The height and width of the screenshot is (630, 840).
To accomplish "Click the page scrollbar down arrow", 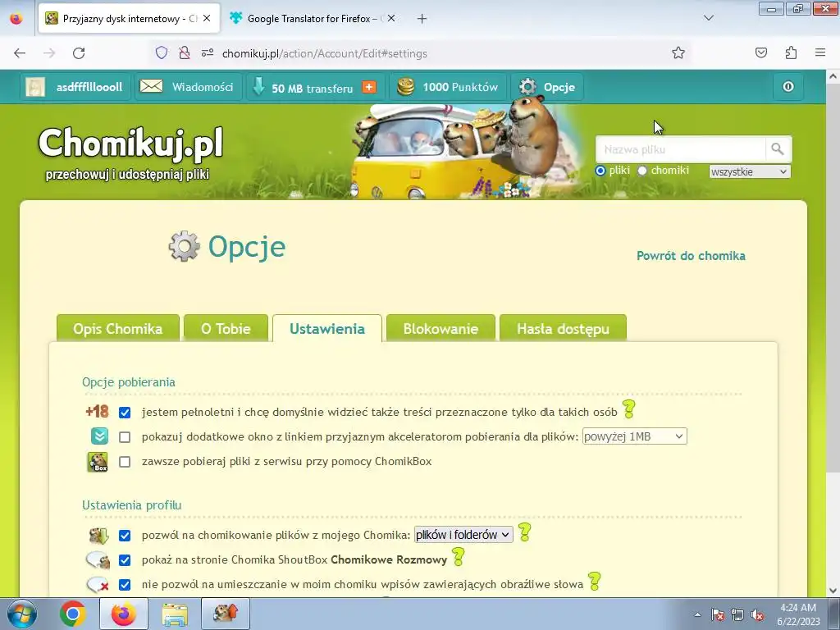I will [x=833, y=591].
